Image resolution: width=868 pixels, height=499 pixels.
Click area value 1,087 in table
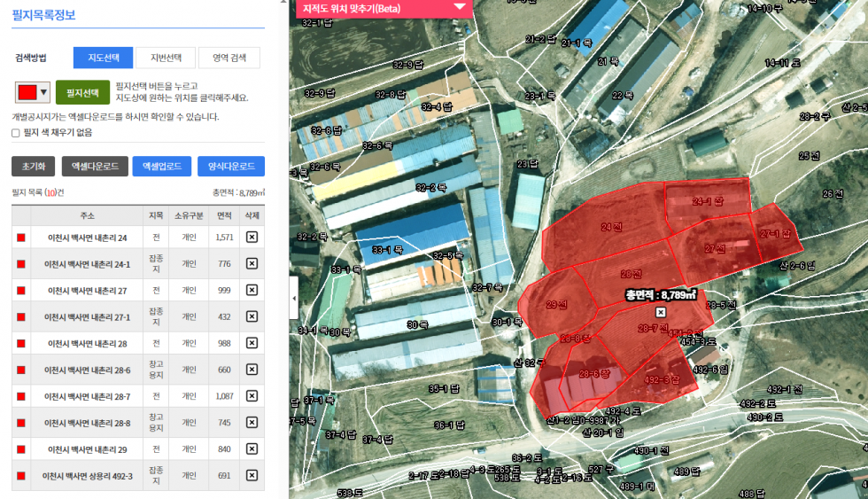click(x=224, y=396)
